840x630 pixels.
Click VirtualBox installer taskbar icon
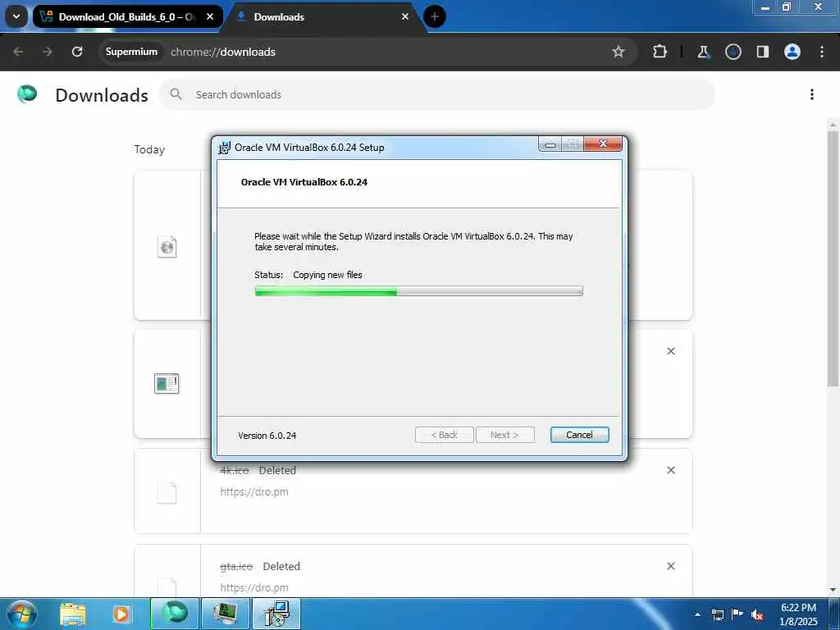[276, 614]
